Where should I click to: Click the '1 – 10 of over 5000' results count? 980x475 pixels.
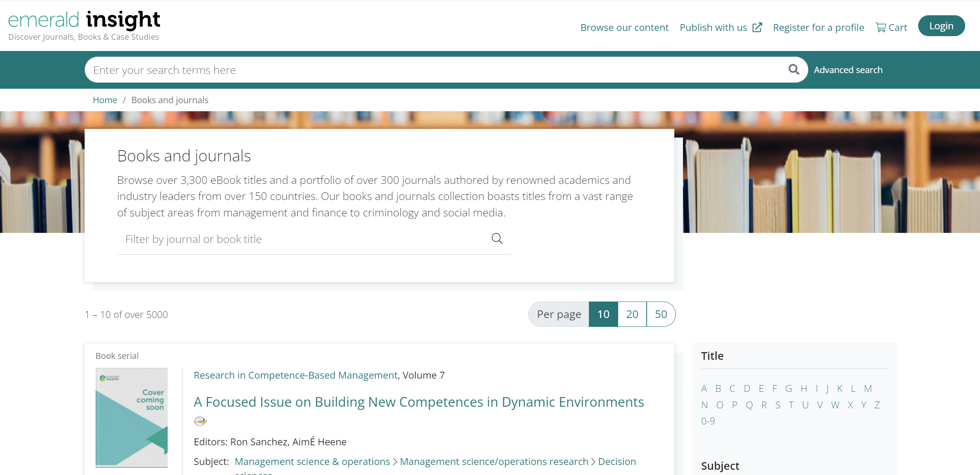pyautogui.click(x=126, y=314)
